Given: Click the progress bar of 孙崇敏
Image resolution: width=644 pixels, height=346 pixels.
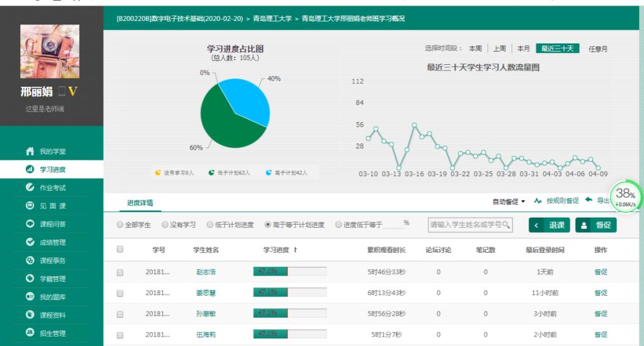Looking at the screenshot, I should (289, 313).
